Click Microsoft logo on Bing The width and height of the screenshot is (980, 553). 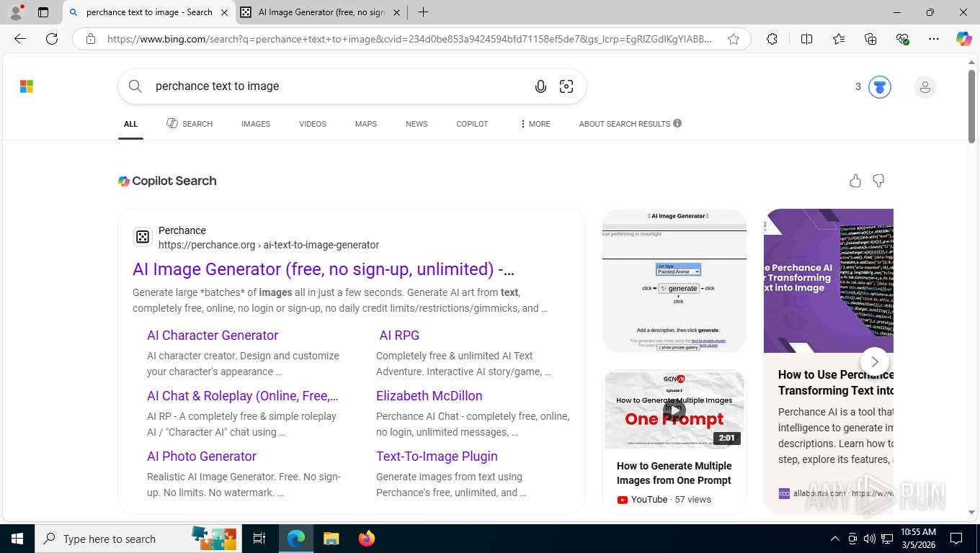27,86
